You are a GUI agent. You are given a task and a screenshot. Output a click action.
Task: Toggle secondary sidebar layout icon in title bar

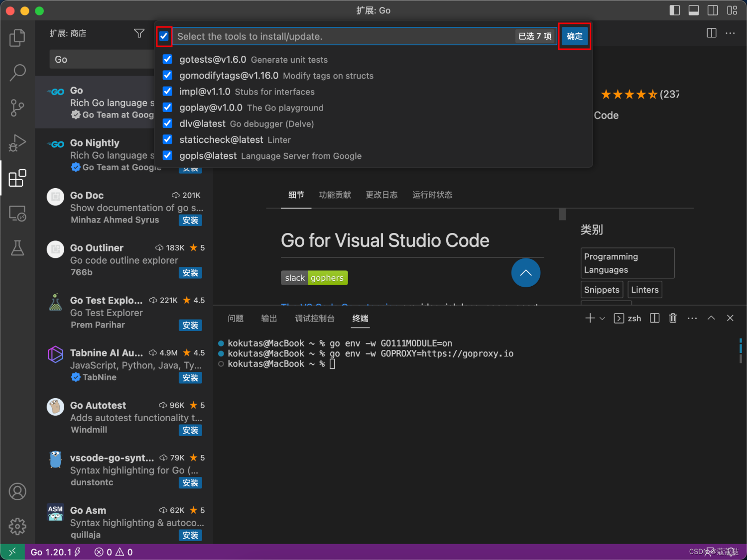713,10
